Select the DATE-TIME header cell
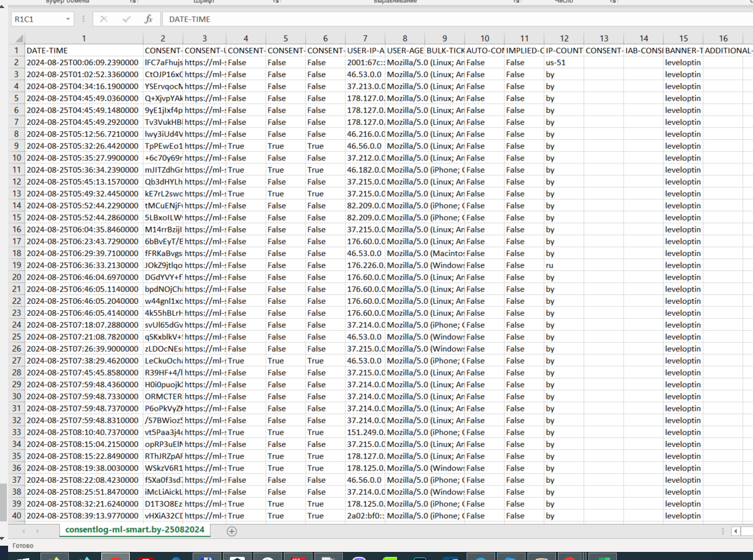Image resolution: width=753 pixels, height=560 pixels. point(83,50)
